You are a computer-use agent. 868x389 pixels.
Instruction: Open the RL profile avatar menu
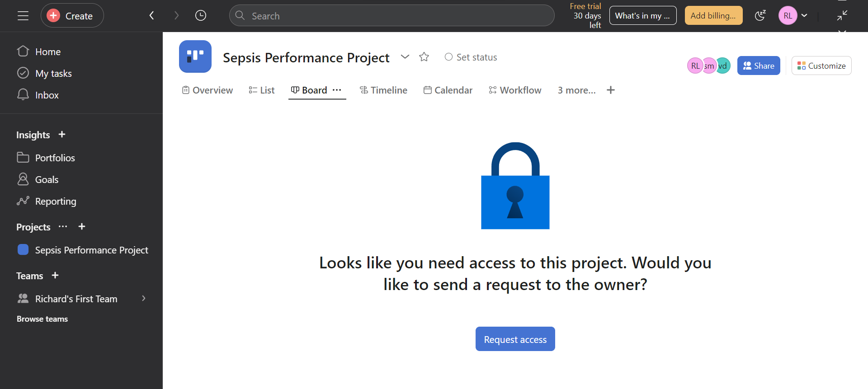pos(788,16)
